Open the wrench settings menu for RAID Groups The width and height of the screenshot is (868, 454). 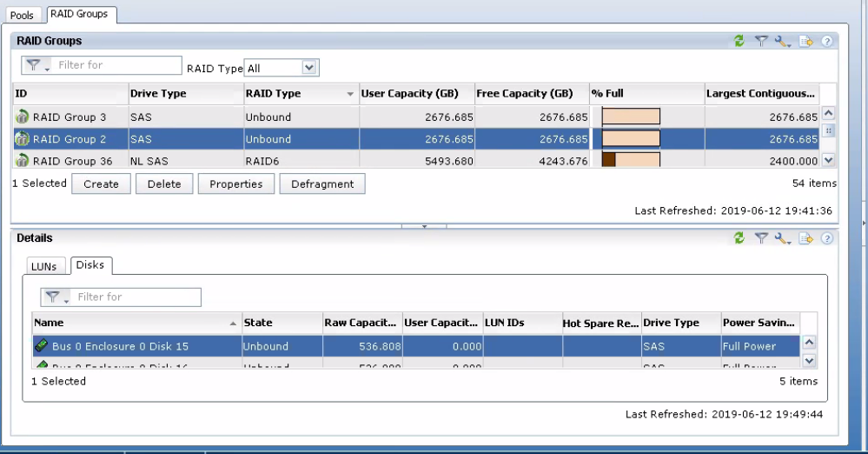pos(783,41)
